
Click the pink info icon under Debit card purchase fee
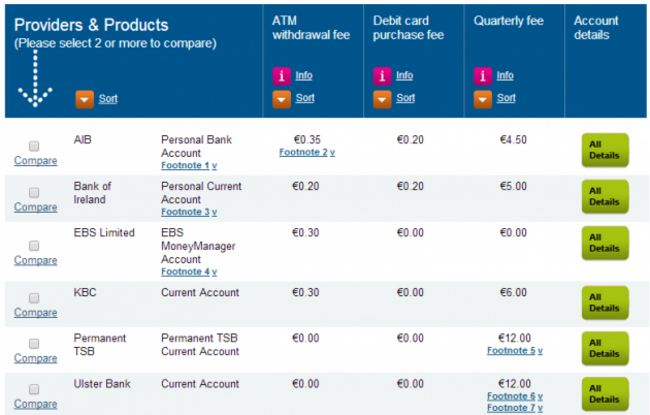[382, 75]
